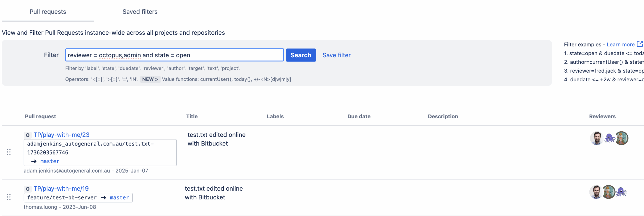
Task: Select the octopus reviewer avatar on pull request 19
Action: point(621,192)
